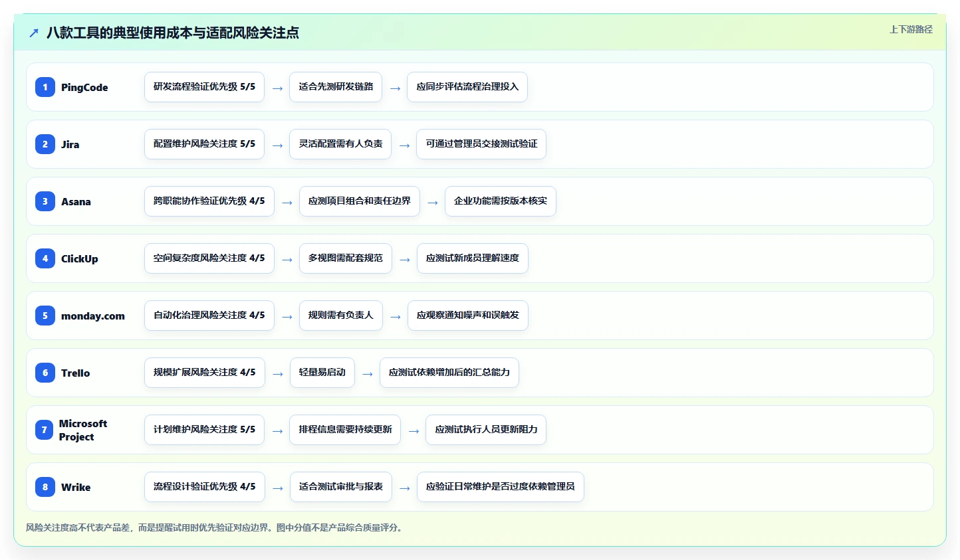960x560 pixels.
Task: Click the 自动化治理风险关注度 4/5 chip
Action: [x=209, y=316]
